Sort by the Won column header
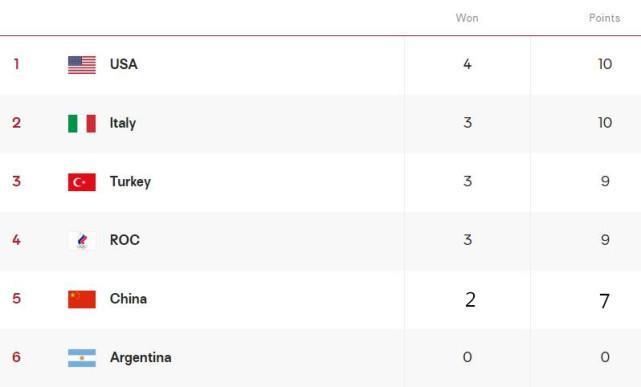This screenshot has width=641, height=387. [467, 18]
